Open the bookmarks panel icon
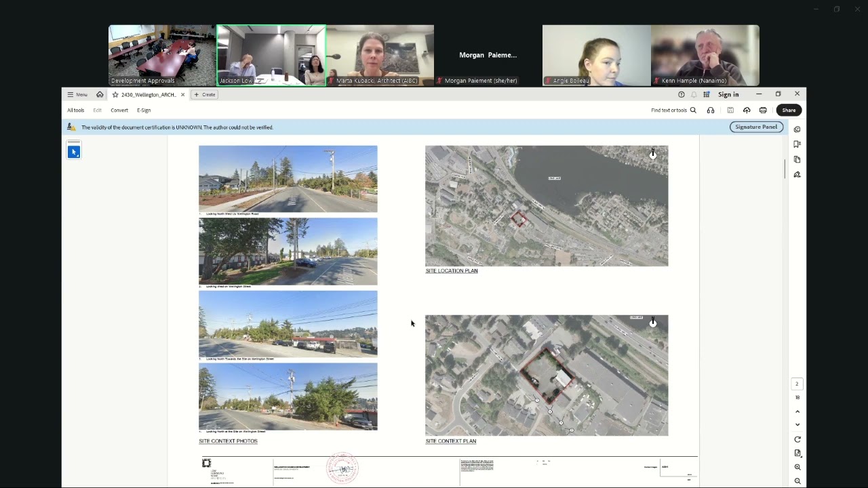The width and height of the screenshot is (868, 488). click(x=797, y=144)
